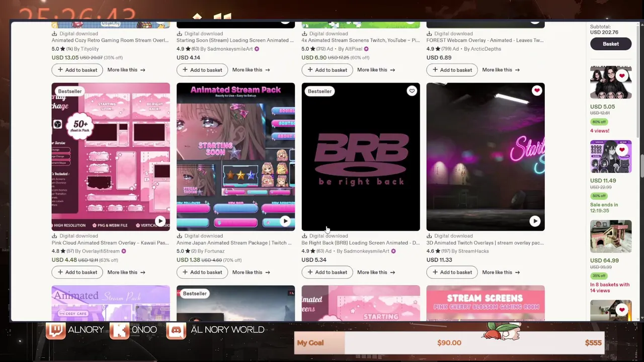Add 3D Animated Twitch Overlays to basket
Image resolution: width=644 pixels, height=362 pixels.
452,272
